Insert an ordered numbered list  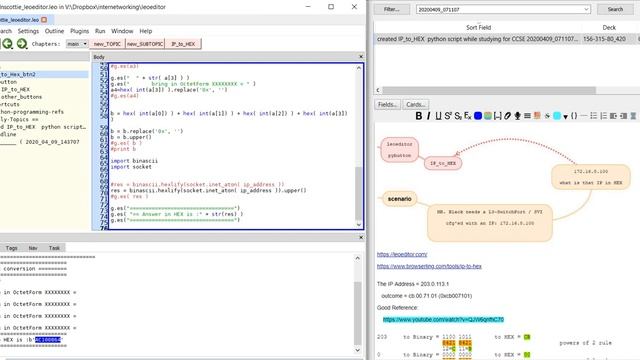pos(604,116)
